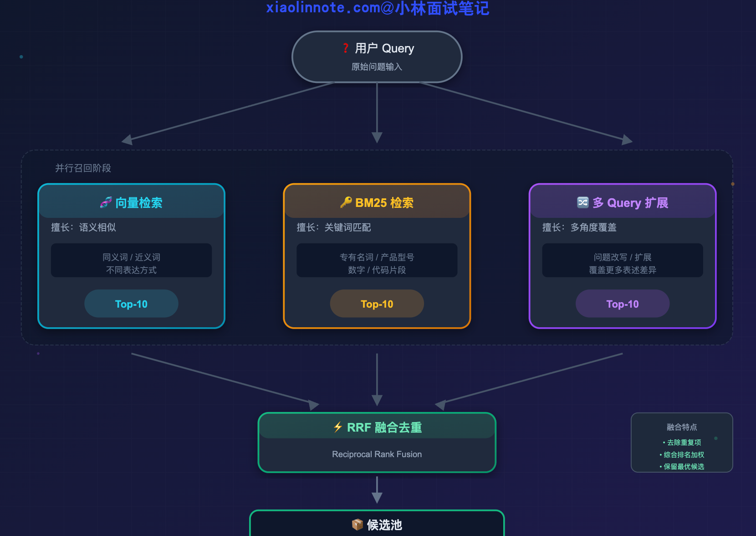
Task: Select the 专有名词 / 产品型号 description box
Action: (377, 261)
